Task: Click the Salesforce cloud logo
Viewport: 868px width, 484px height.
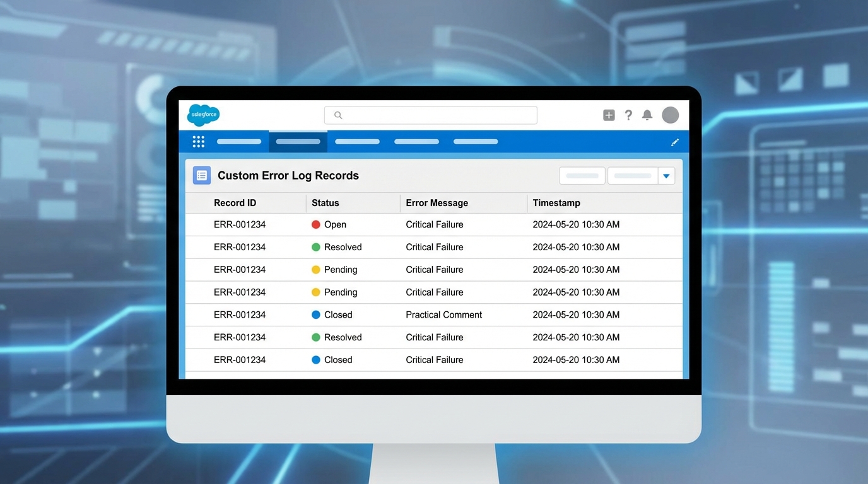Action: 203,115
